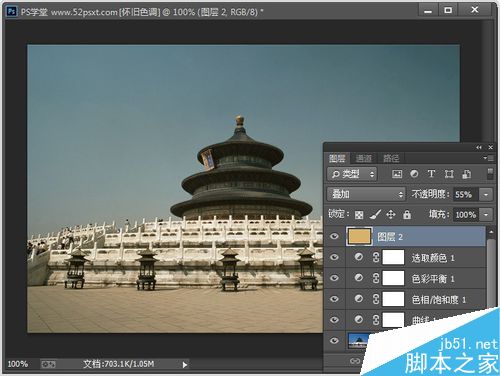Viewport: 500px width, 376px height.
Task: Click the 选取颜色 1 adjustment layer icon
Action: pos(359,257)
